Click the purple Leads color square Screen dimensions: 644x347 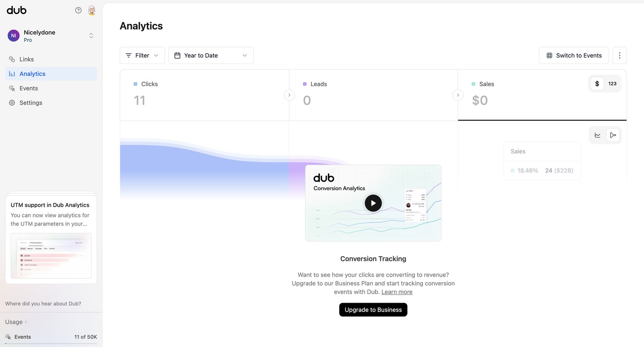pos(305,84)
